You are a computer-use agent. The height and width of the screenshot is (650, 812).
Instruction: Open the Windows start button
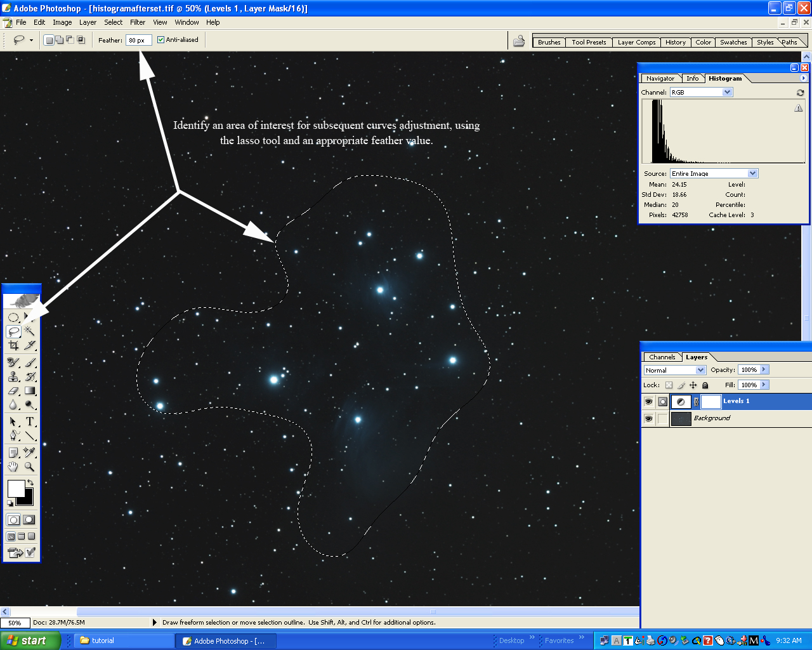click(x=30, y=640)
